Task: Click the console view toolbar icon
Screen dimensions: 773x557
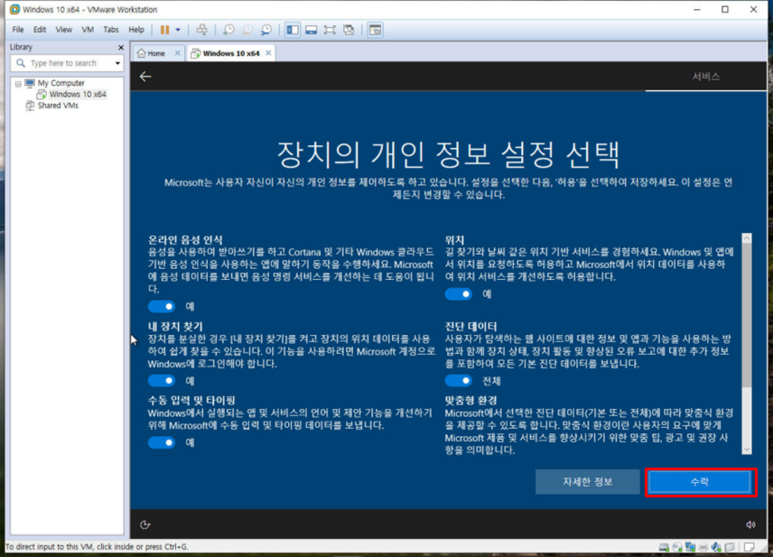Action: pyautogui.click(x=375, y=30)
